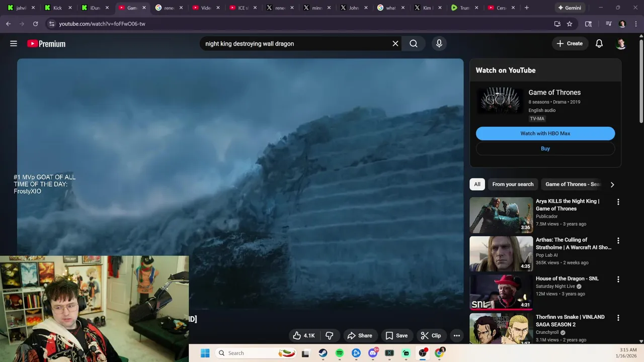
Task: Open options menu for Arthas Culling of Stratholme
Action: tap(618, 241)
